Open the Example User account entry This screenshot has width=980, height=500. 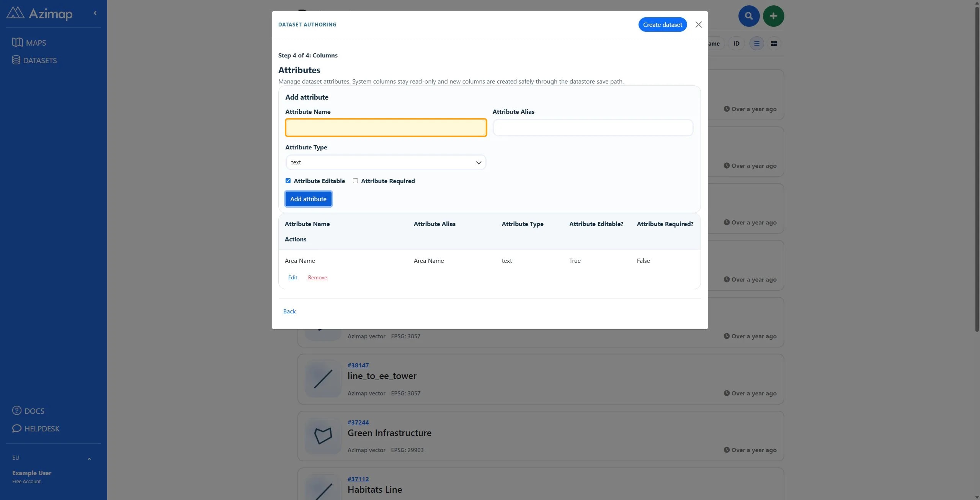(x=32, y=477)
